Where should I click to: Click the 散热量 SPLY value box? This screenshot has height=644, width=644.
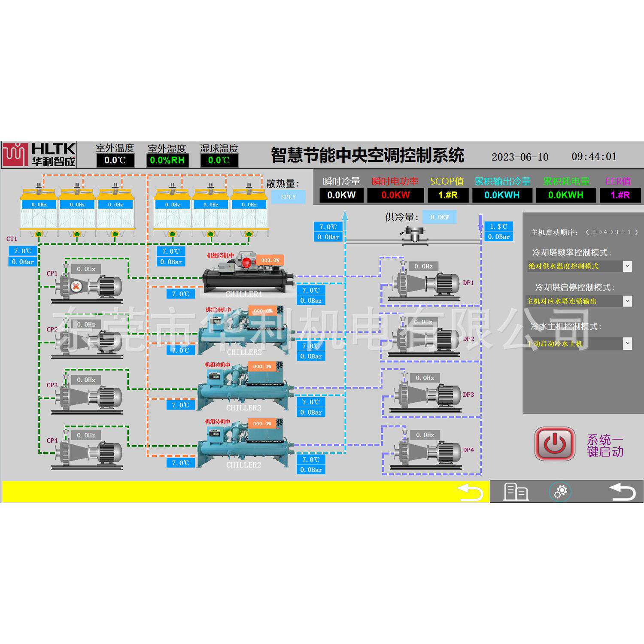point(289,197)
